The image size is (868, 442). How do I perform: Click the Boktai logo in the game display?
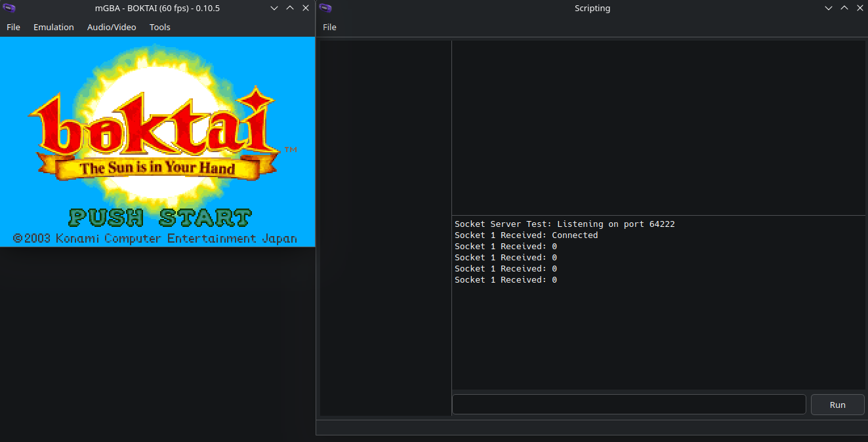point(157,131)
